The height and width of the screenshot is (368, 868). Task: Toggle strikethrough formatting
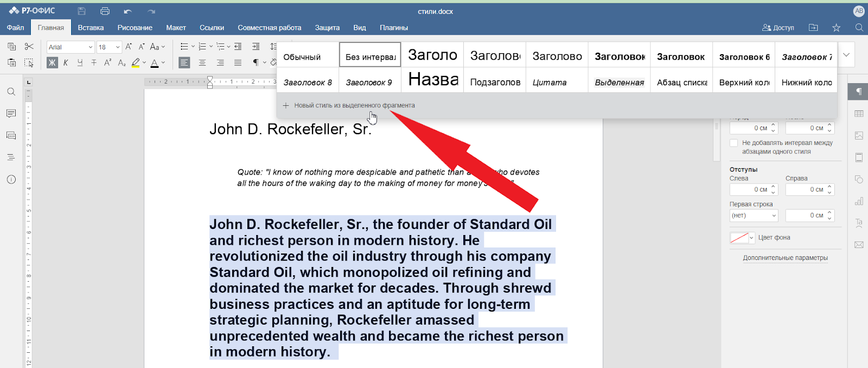coord(94,63)
